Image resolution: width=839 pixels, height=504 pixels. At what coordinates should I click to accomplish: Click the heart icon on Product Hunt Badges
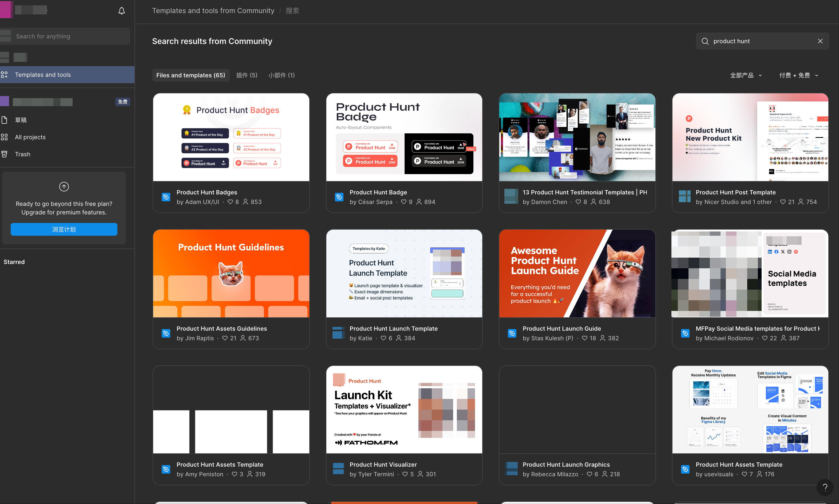pyautogui.click(x=230, y=202)
